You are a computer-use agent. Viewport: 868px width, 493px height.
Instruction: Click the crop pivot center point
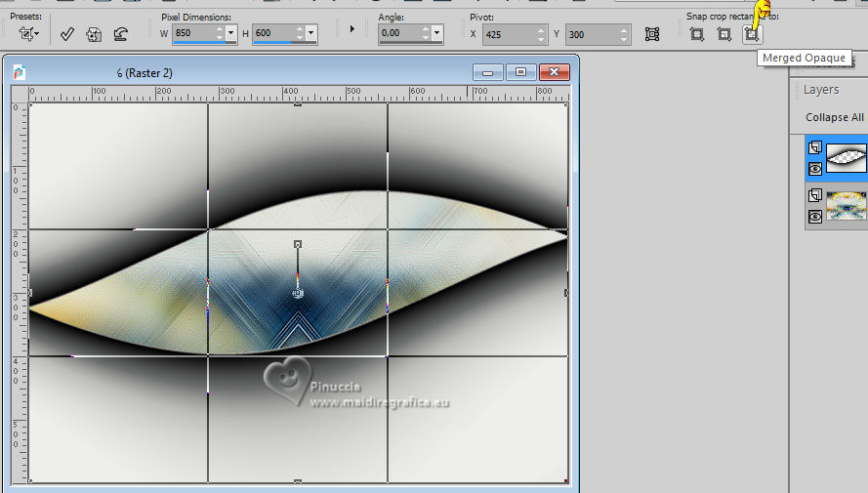[x=298, y=293]
